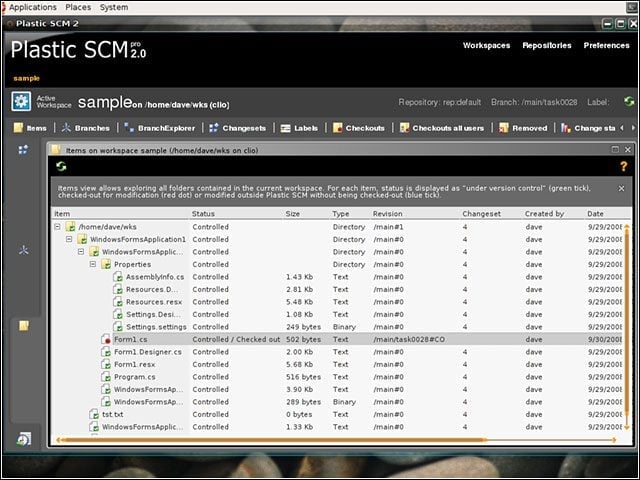Click the Repositories link in header

click(x=547, y=45)
